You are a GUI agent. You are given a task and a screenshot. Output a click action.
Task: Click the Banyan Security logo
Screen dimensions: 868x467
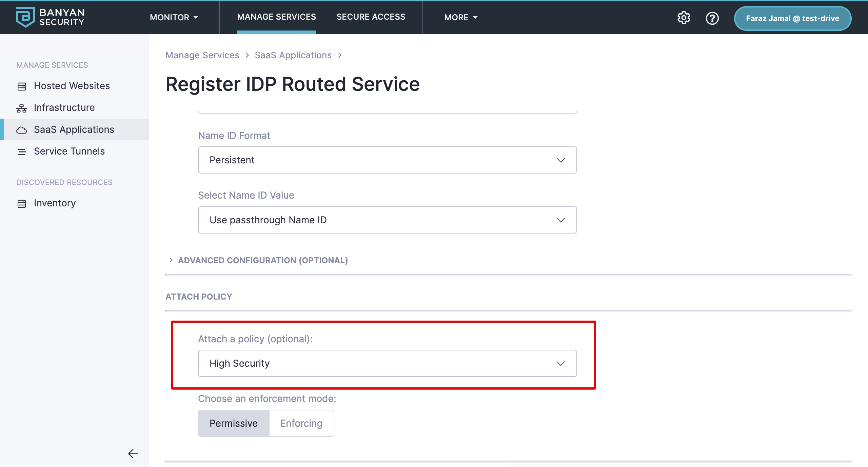[x=50, y=17]
